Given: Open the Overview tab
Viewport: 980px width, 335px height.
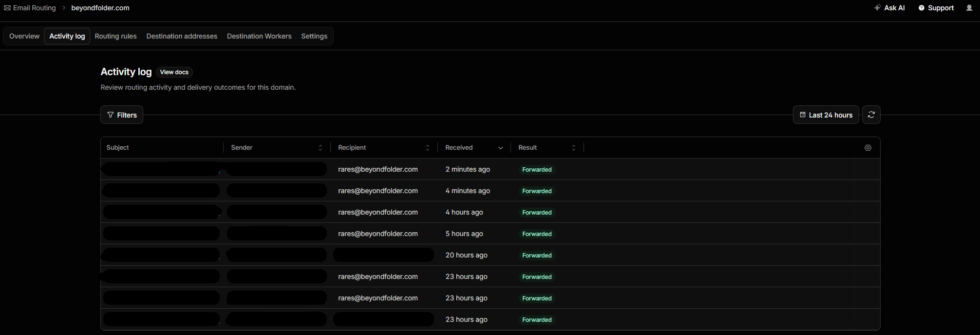Looking at the screenshot, I should pos(24,36).
